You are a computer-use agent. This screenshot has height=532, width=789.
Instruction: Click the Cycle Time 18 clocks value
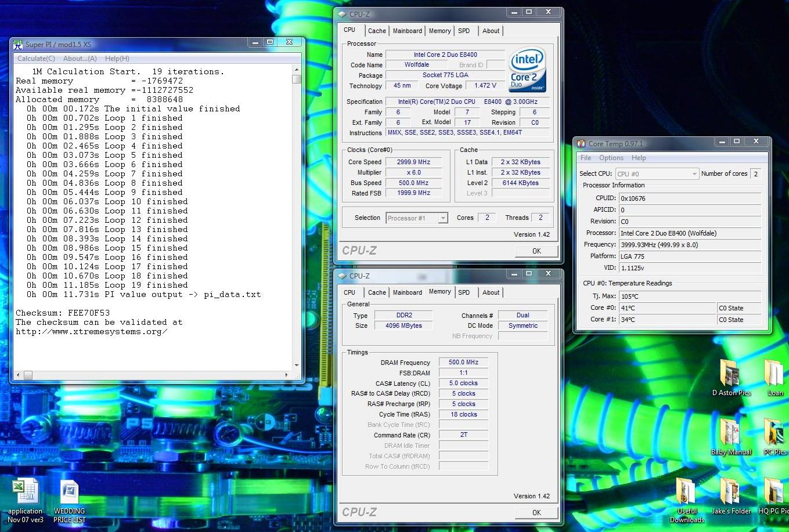point(463,414)
